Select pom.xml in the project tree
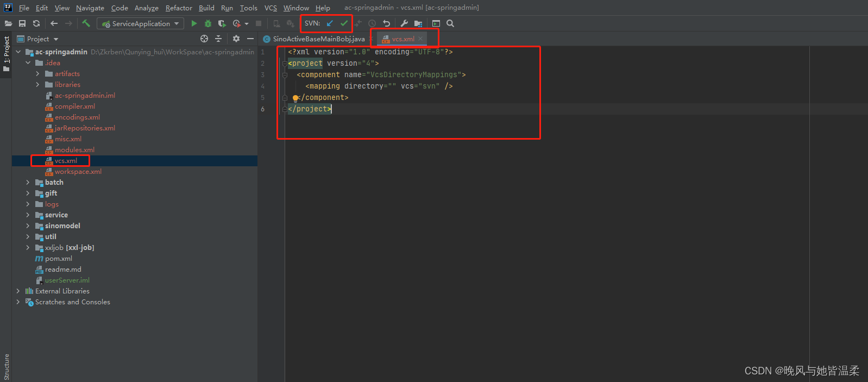The width and height of the screenshot is (868, 382). [x=59, y=259]
